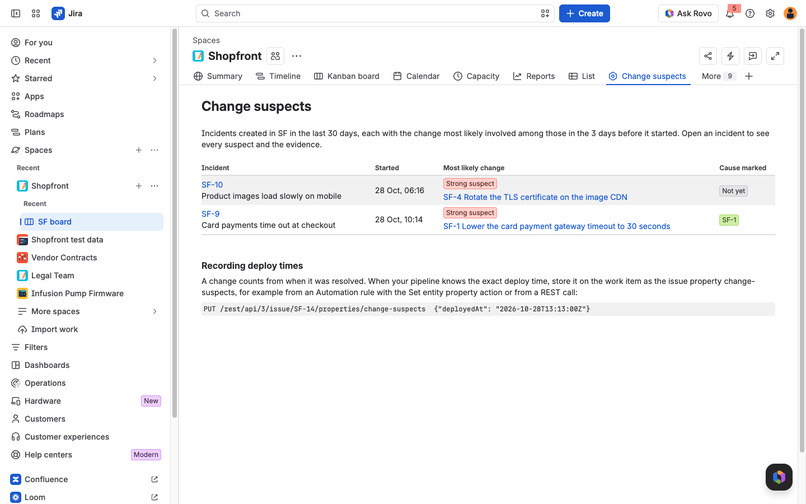Open the app switcher grid icon
Screen dimensions: 806x504
tap(35, 13)
